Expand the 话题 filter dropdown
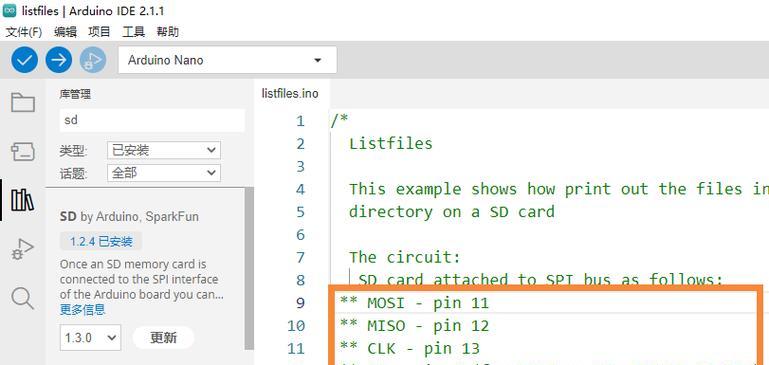Screen dimensions: 769x365 pos(164,173)
